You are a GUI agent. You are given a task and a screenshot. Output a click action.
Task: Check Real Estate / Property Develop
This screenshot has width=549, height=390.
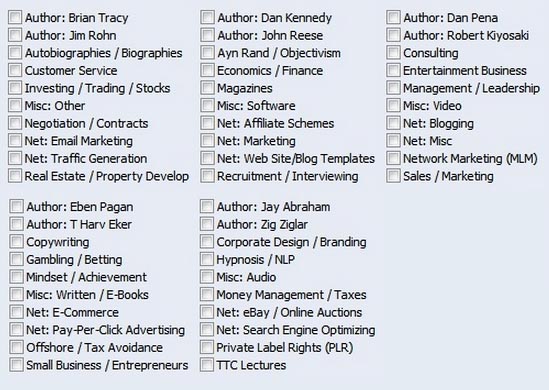click(x=15, y=176)
